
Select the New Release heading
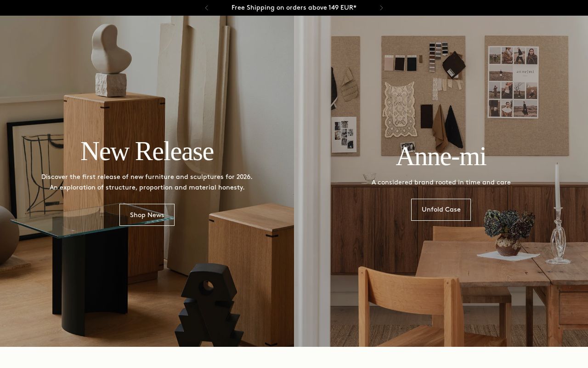(147, 151)
